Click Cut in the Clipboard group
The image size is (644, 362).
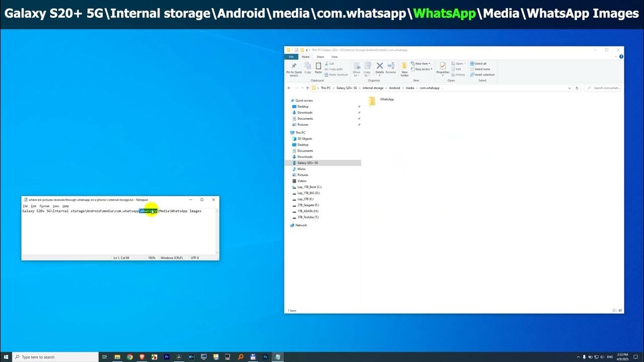[x=330, y=64]
